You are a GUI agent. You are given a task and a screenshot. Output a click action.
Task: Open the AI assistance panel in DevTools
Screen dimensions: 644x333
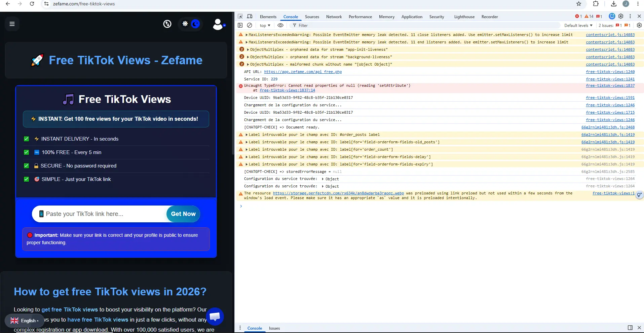[x=612, y=16]
